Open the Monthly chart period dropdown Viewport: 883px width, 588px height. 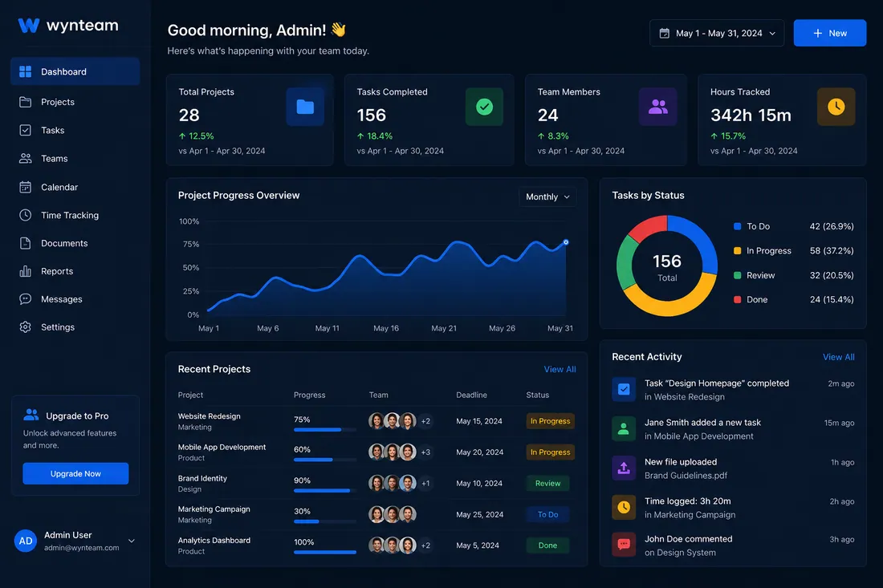click(547, 197)
